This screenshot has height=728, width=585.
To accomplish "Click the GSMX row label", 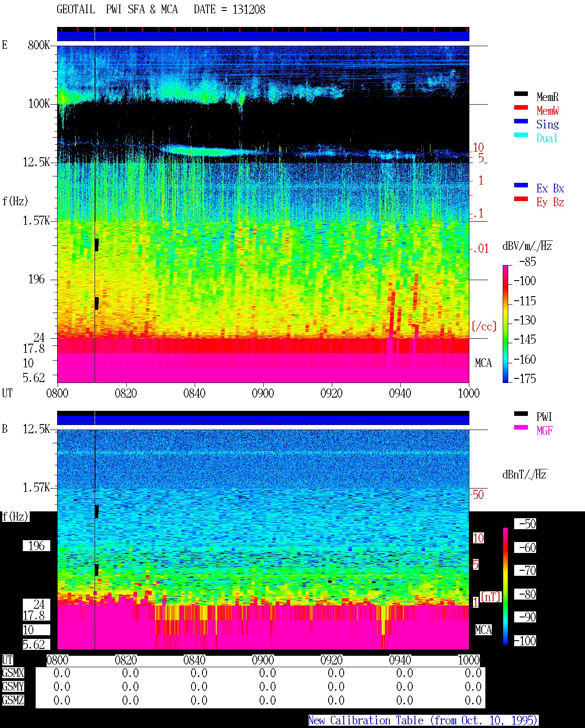I will pos(13,673).
